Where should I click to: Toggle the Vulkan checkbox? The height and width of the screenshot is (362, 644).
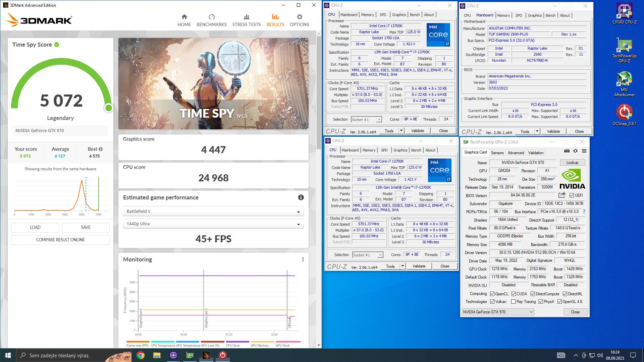492,302
